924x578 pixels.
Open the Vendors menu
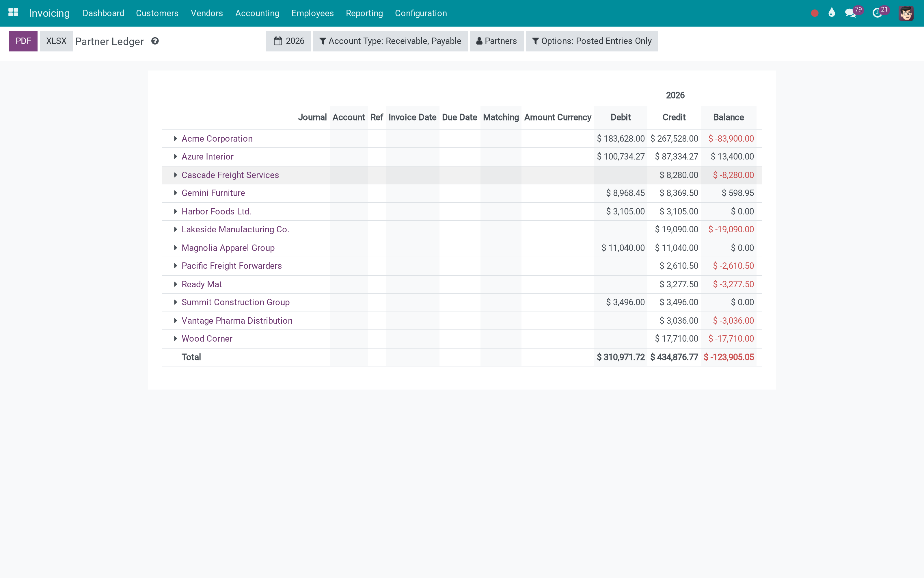pos(206,13)
